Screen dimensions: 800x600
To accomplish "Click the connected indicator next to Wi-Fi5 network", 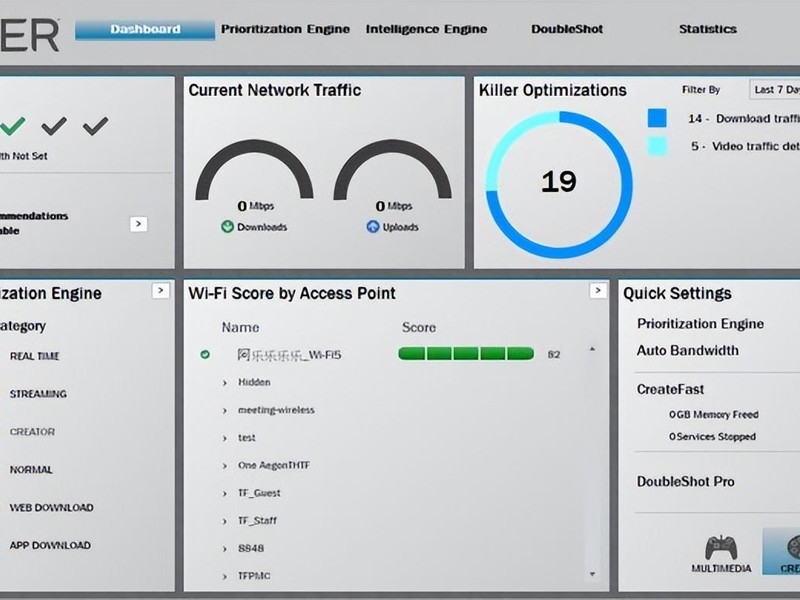I will (205, 354).
